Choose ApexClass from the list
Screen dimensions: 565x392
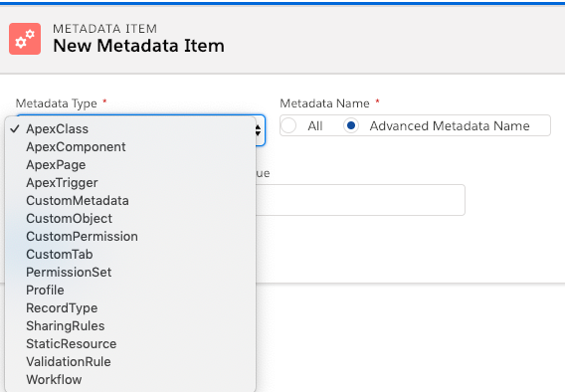130,129
